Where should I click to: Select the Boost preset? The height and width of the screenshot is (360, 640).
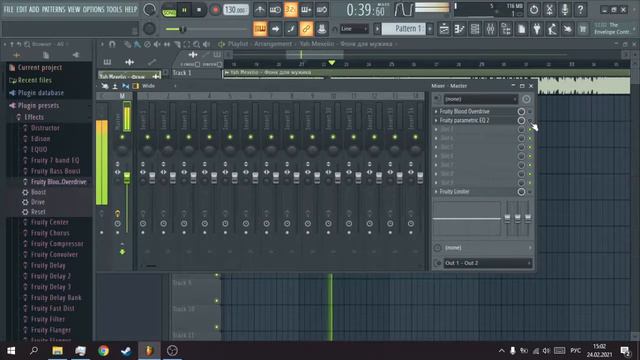pyautogui.click(x=38, y=192)
